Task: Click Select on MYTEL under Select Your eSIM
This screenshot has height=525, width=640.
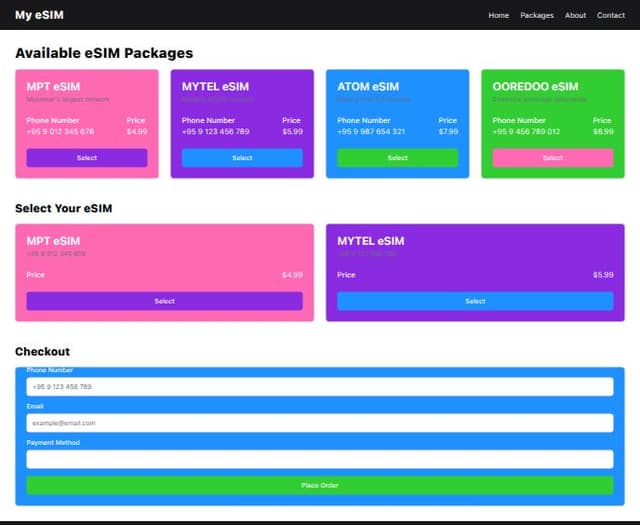Action: pyautogui.click(x=475, y=301)
